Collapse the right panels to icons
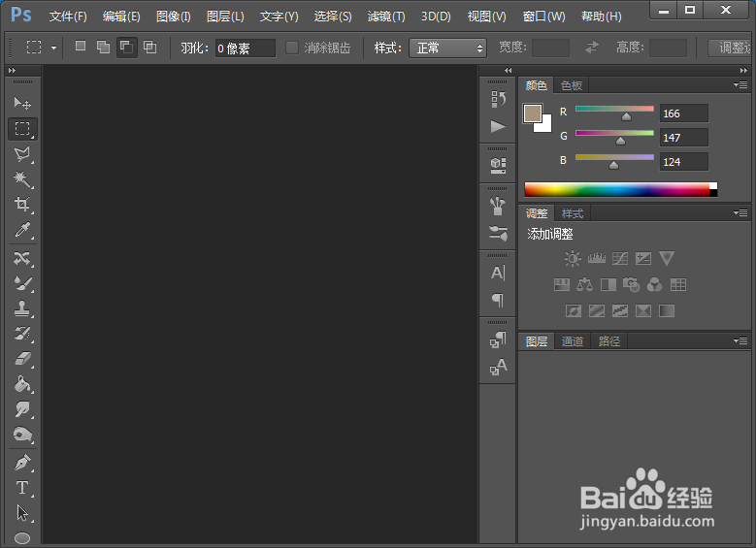Screen dimensions: 756x548 coord(743,71)
